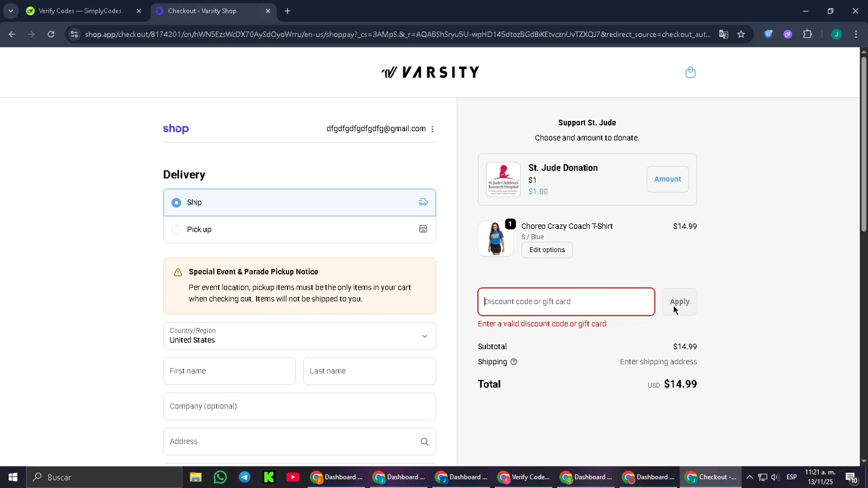This screenshot has width=868, height=488.
Task: Select the Checkout - Varsity Shop tab
Action: (x=202, y=11)
